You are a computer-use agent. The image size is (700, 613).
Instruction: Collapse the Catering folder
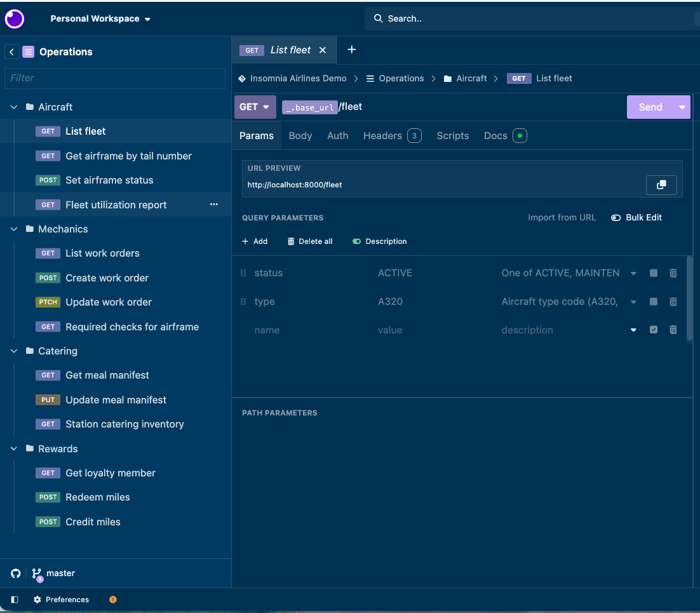tap(14, 351)
